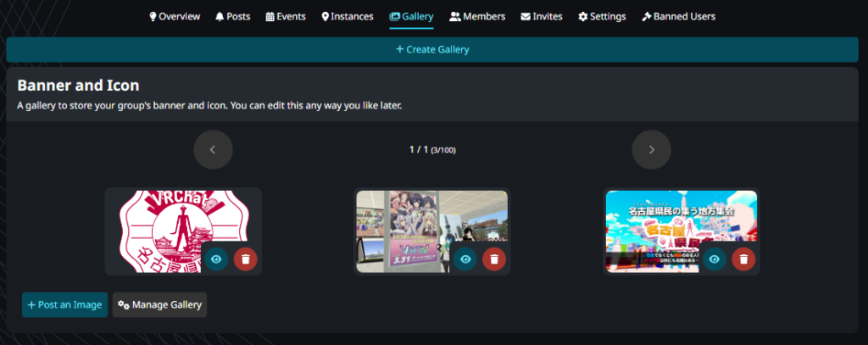
Task: Click Post an Image button
Action: pyautogui.click(x=64, y=304)
